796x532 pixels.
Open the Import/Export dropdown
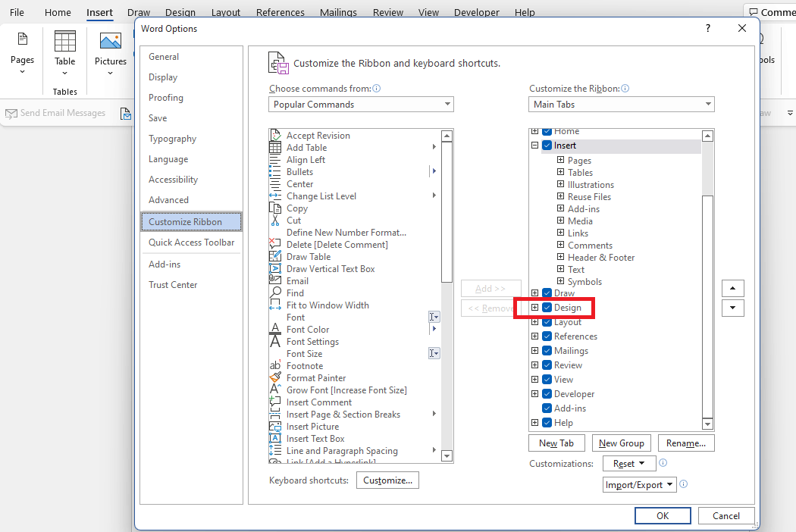[640, 485]
